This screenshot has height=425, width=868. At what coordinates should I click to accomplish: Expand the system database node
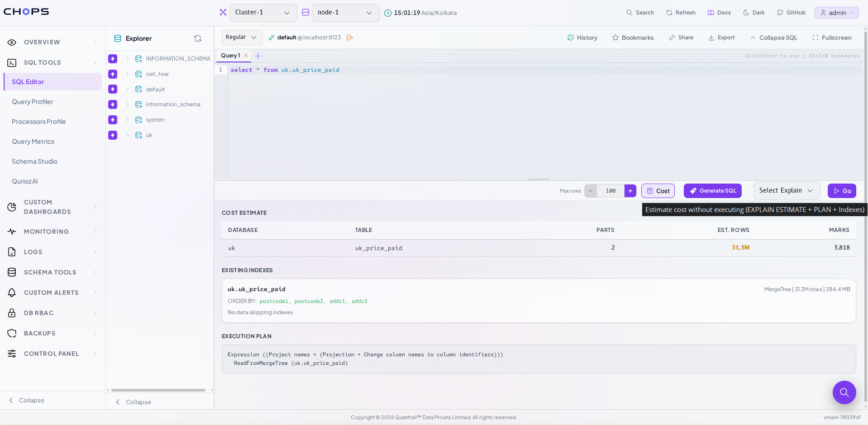(x=128, y=120)
